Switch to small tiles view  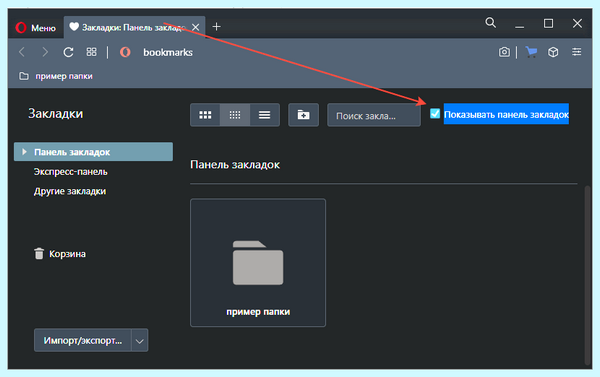coord(235,115)
